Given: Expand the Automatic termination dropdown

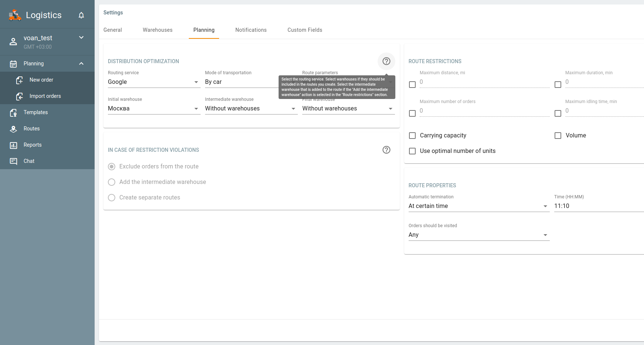Looking at the screenshot, I should point(478,206).
